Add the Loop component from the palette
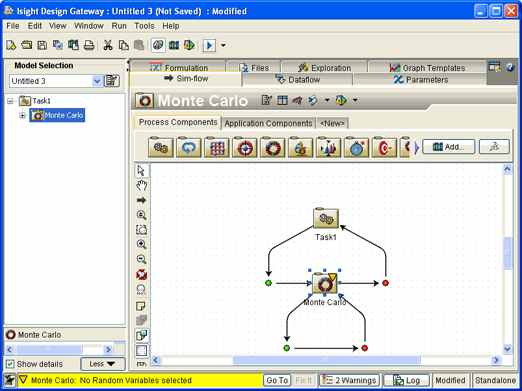The height and width of the screenshot is (391, 522). 189,147
